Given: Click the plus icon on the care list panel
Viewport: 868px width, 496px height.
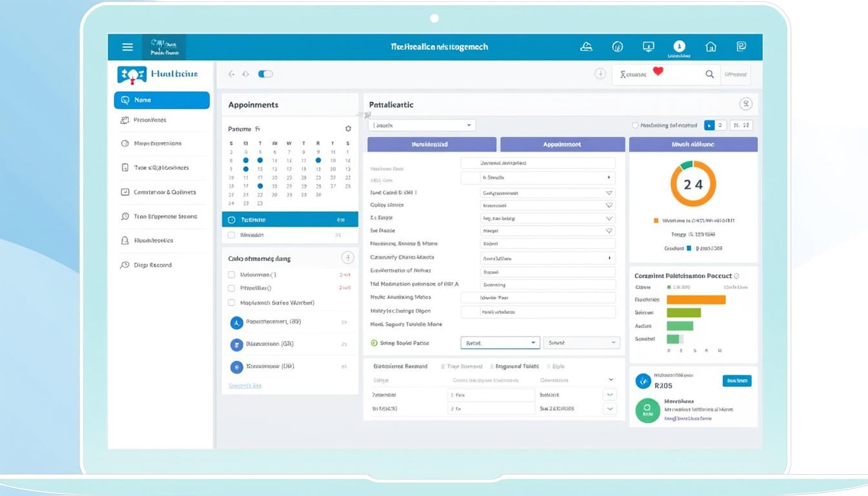Looking at the screenshot, I should coord(347,257).
